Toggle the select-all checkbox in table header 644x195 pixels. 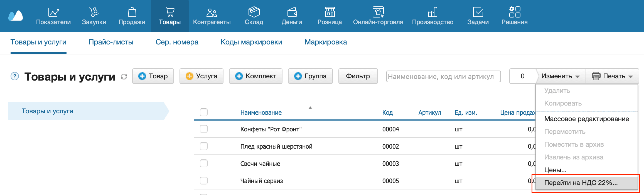click(x=204, y=112)
